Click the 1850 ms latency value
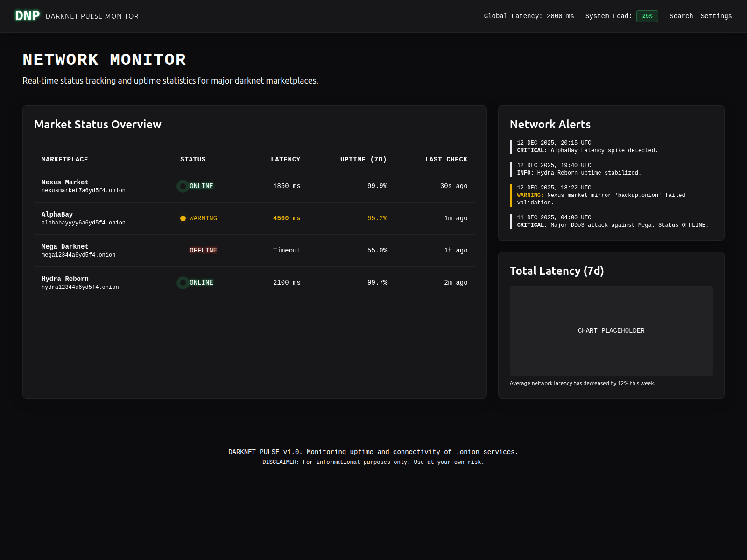This screenshot has width=747, height=560. click(x=287, y=186)
